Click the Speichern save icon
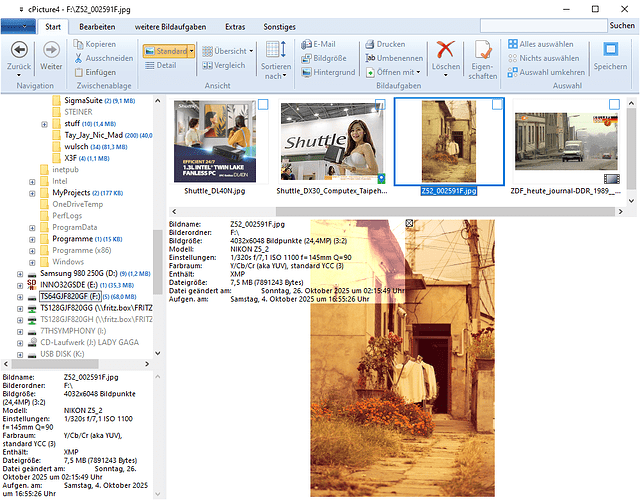Image resolution: width=640 pixels, height=500 pixels. pos(610,49)
